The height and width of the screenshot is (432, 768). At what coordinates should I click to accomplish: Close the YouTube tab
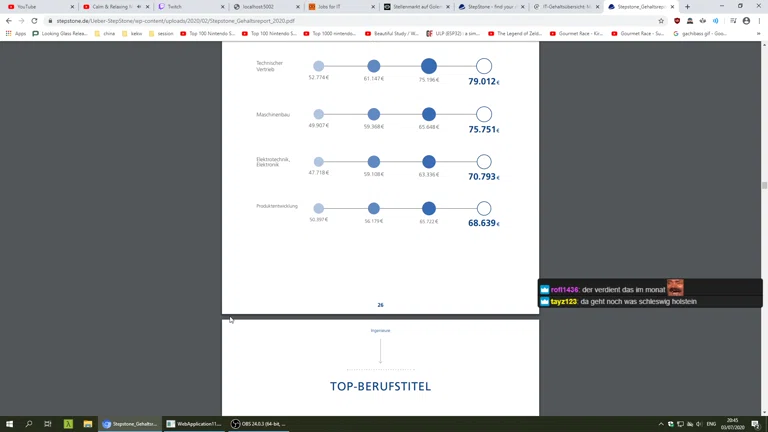pyautogui.click(x=72, y=7)
